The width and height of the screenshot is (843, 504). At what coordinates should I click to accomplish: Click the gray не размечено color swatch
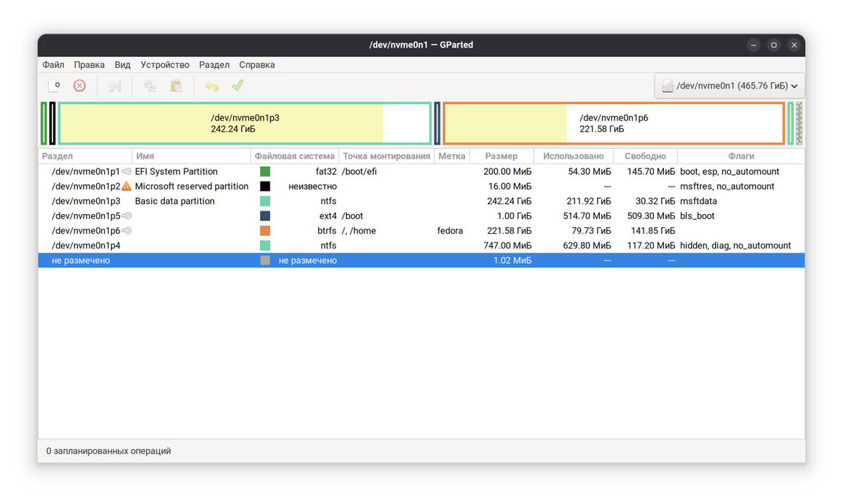[265, 260]
